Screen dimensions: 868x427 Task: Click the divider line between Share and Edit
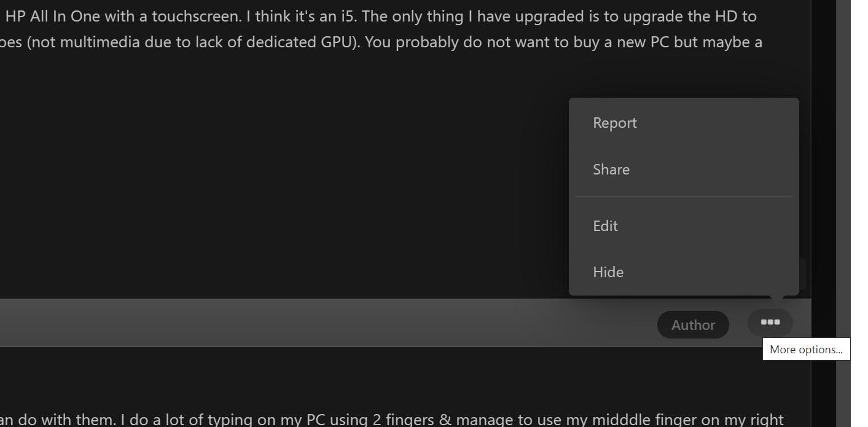684,197
